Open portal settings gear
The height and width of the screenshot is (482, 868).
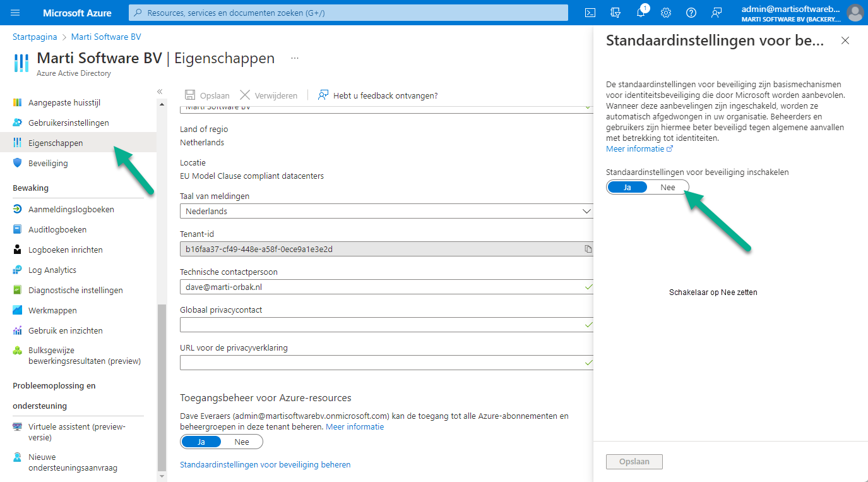666,13
